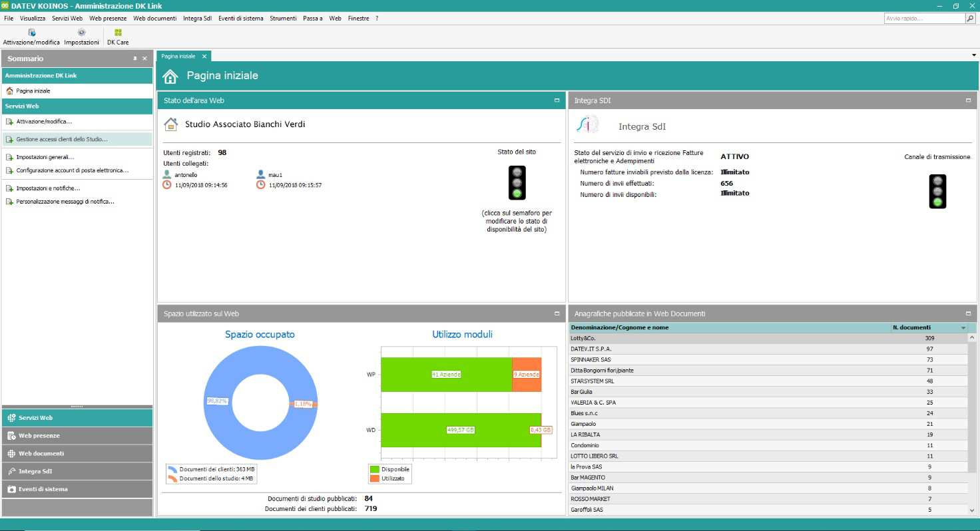Close the Sommario panel
The width and height of the screenshot is (980, 531).
pyautogui.click(x=144, y=59)
